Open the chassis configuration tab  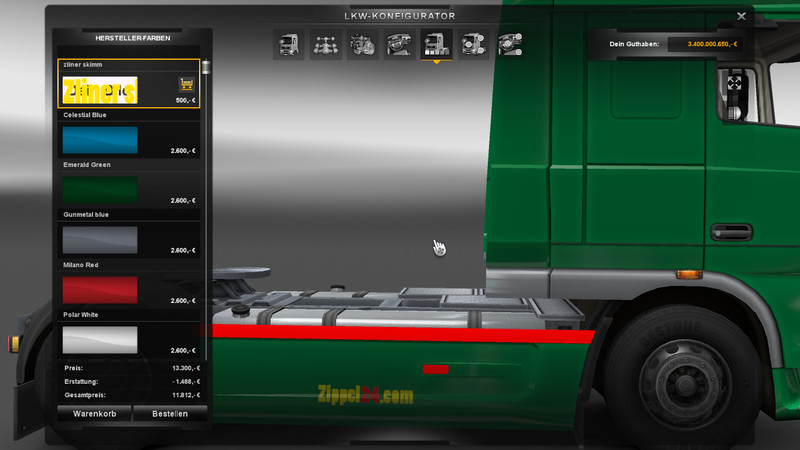pos(326,44)
